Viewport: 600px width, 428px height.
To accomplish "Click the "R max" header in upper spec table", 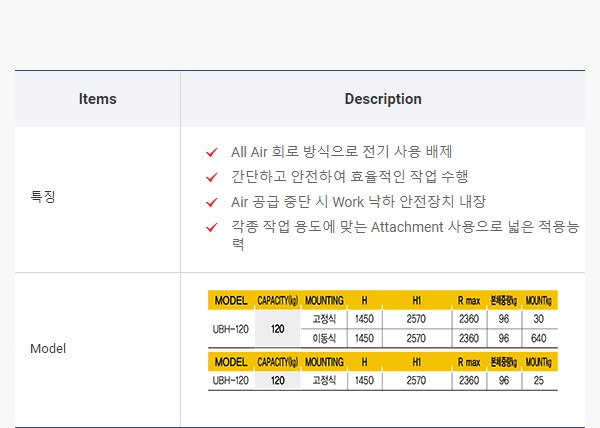I will (468, 300).
